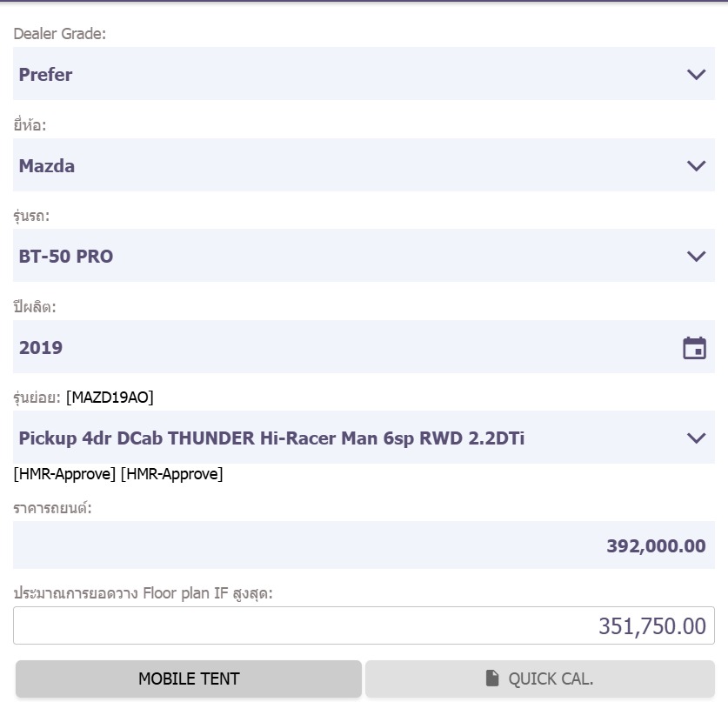Open the calendar picker for ปีผลิต

coord(694,348)
